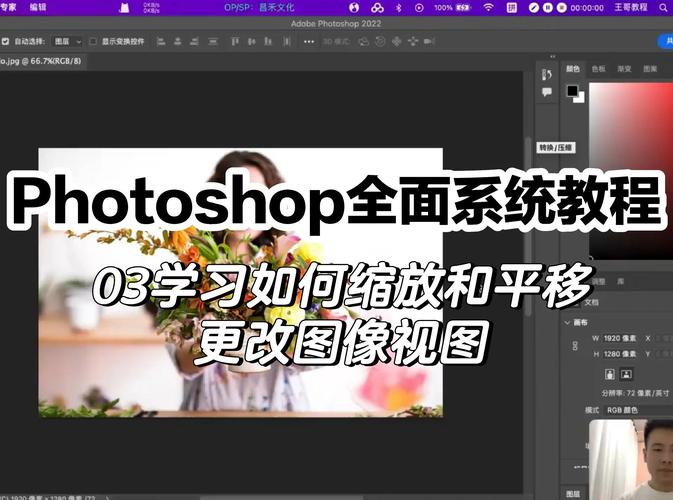Viewport: 673px width, 500px height.
Task: Open the 图层 panel tab at bottom
Action: tap(573, 494)
